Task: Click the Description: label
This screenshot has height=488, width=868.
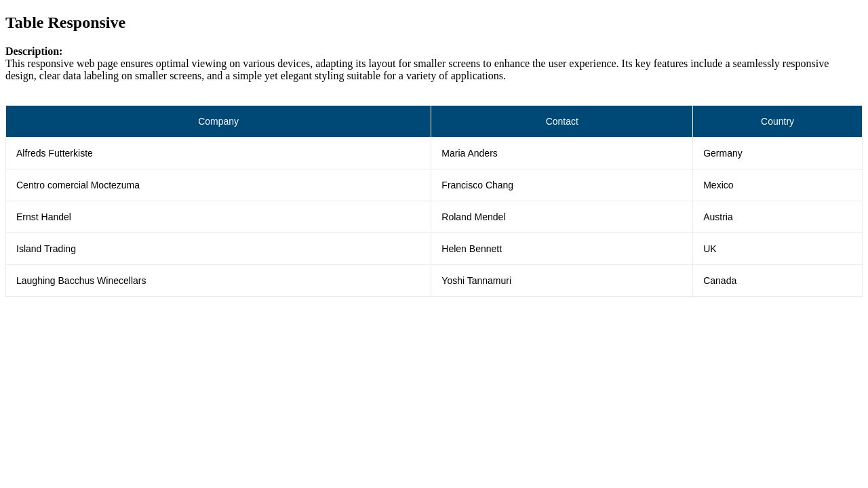Action: coord(34,52)
